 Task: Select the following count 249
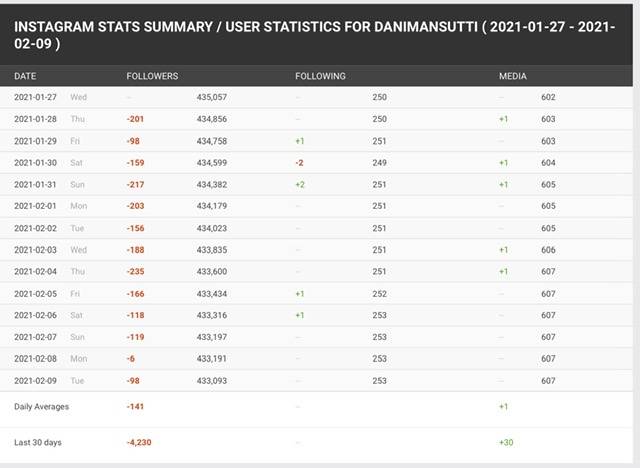(x=379, y=163)
